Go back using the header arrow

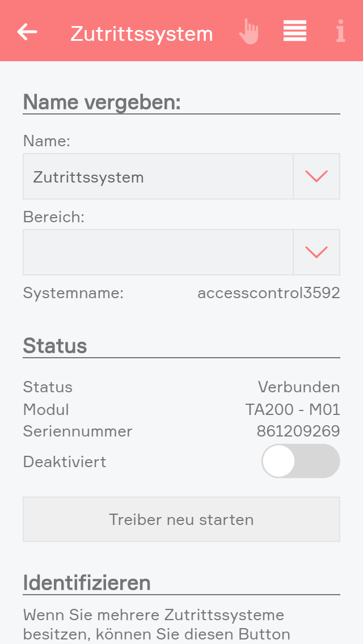[27, 32]
